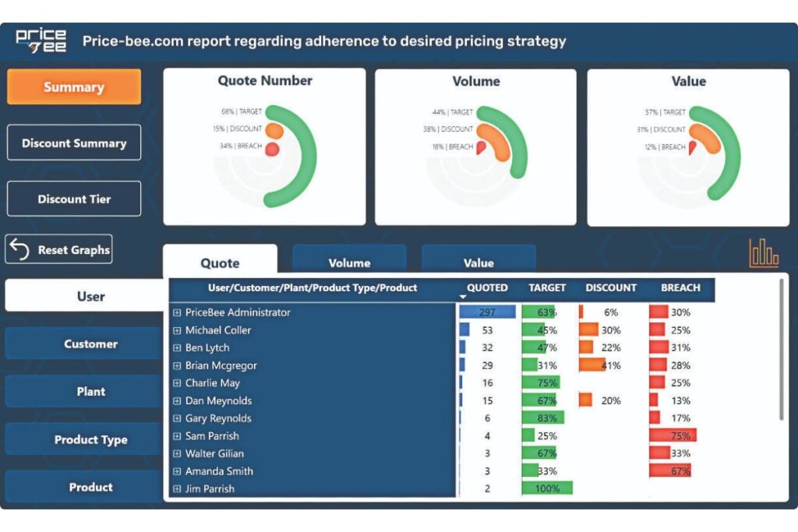The image size is (798, 532).
Task: Click the table's vertical scrollbar
Action: (782, 351)
